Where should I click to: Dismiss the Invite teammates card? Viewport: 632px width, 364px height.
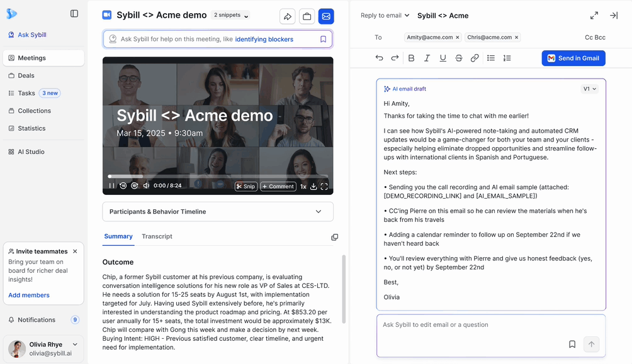(75, 251)
